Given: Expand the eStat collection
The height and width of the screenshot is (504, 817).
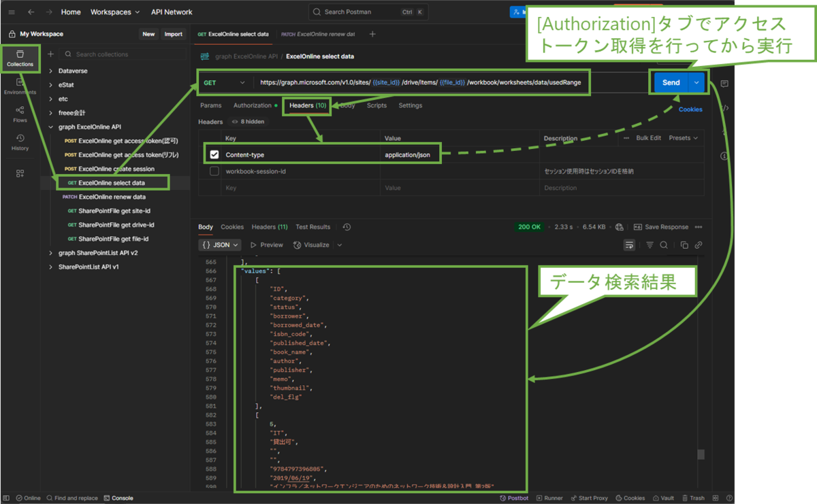Looking at the screenshot, I should [51, 85].
